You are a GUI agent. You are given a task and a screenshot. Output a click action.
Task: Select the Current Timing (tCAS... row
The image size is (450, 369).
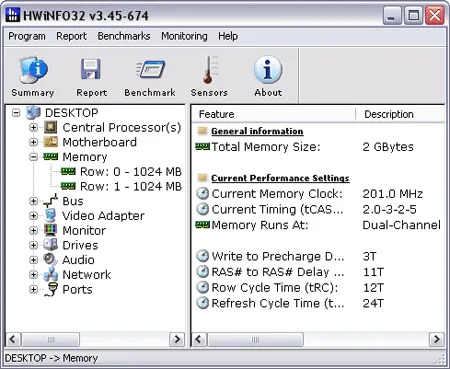coord(277,209)
